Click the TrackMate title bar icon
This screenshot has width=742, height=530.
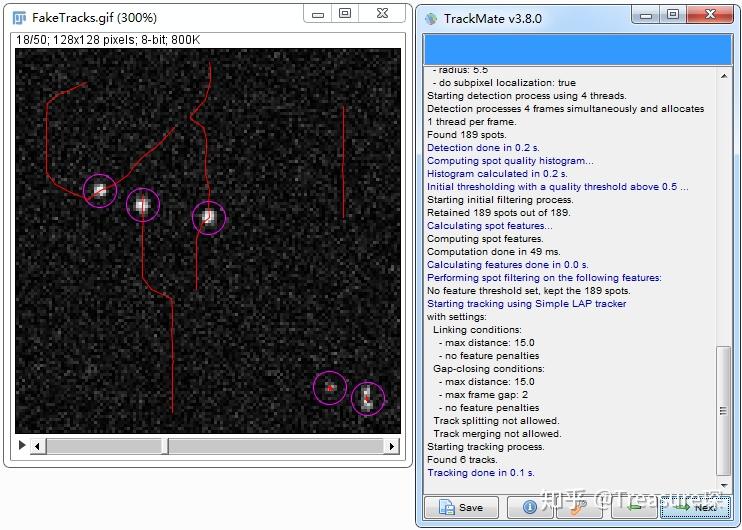coord(431,18)
